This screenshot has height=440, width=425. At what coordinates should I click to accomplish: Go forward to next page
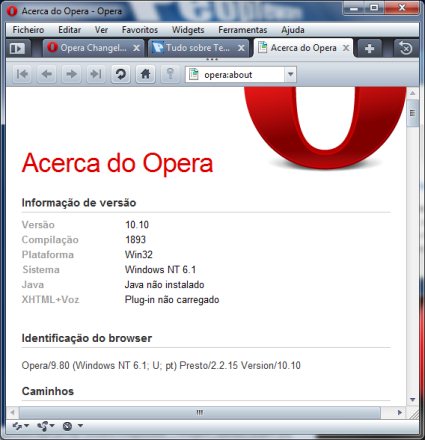click(x=71, y=74)
